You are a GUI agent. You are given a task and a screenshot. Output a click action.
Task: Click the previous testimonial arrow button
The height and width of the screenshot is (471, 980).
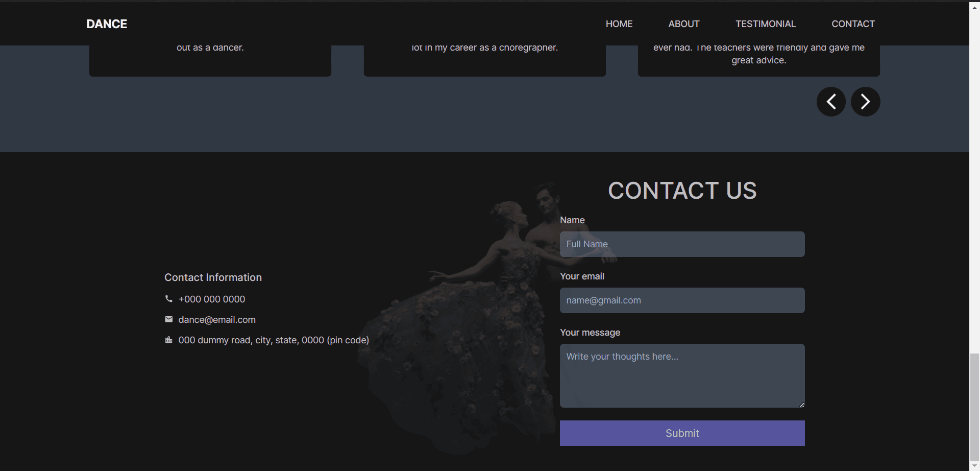coord(831,102)
